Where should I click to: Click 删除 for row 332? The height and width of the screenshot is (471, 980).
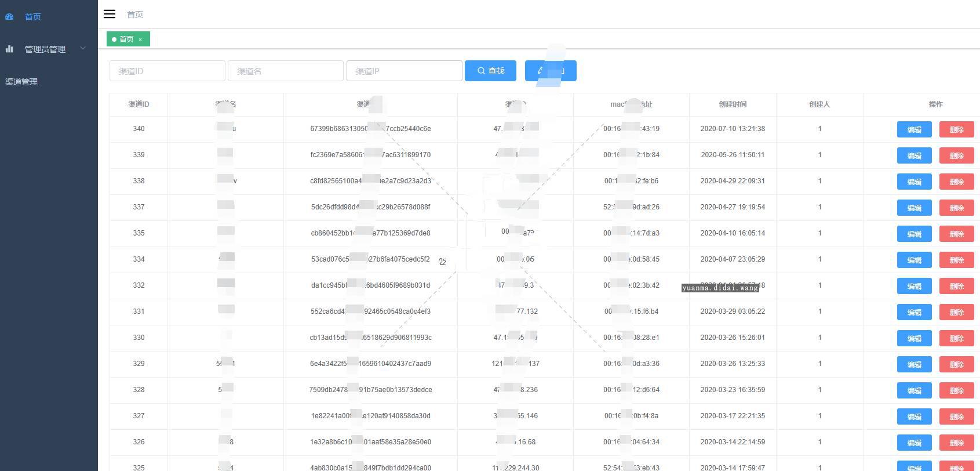coord(957,286)
